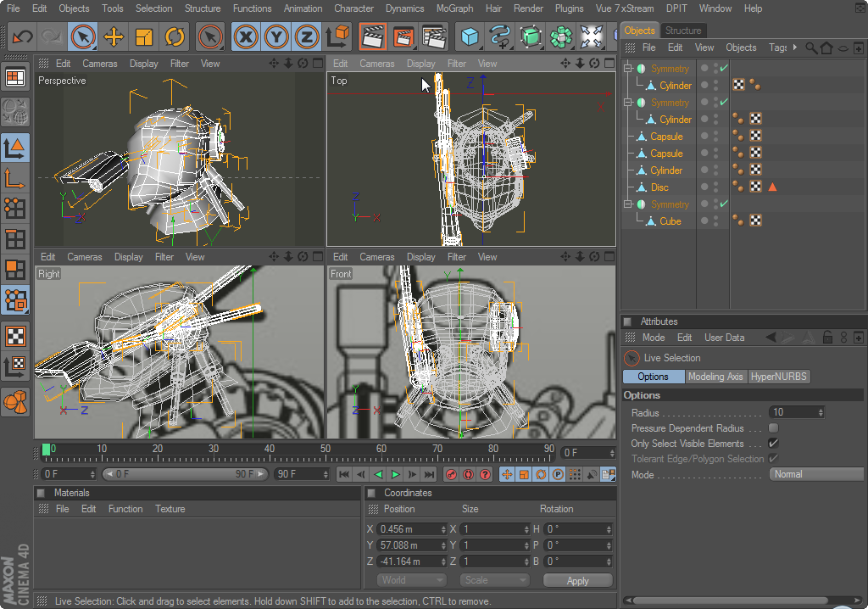Viewport: 868px width, 609px height.
Task: Click the record keyframe button in timeline
Action: 451,474
